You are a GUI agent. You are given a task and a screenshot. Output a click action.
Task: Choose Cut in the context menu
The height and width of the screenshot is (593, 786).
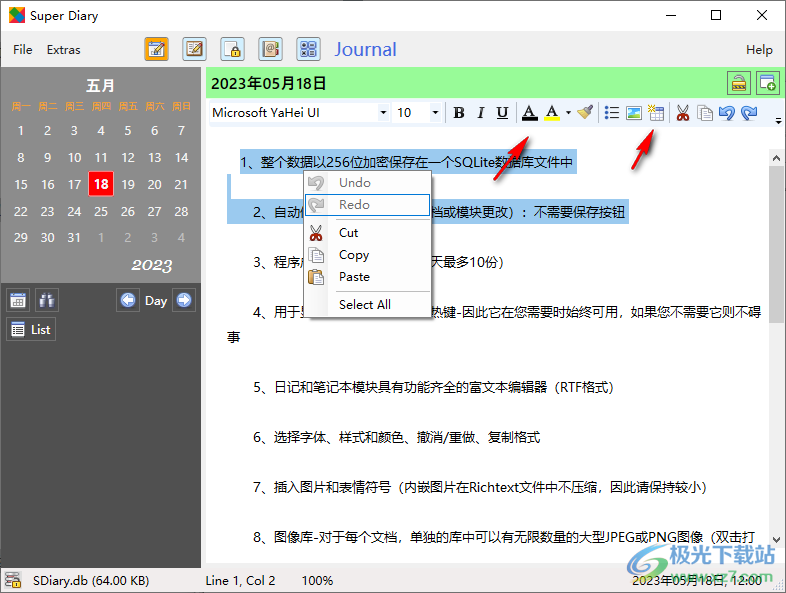coord(367,233)
